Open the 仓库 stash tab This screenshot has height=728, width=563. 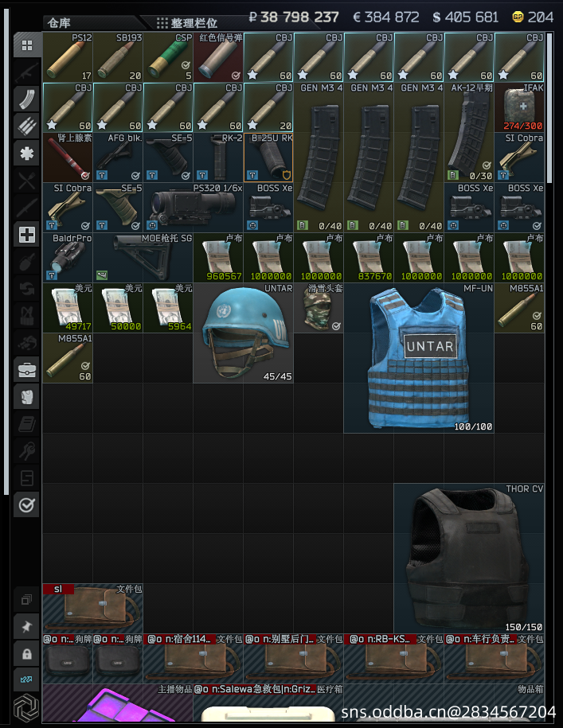point(60,23)
